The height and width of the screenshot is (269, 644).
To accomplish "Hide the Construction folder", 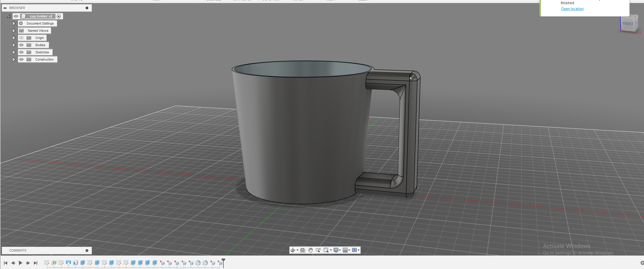I will click(x=21, y=59).
